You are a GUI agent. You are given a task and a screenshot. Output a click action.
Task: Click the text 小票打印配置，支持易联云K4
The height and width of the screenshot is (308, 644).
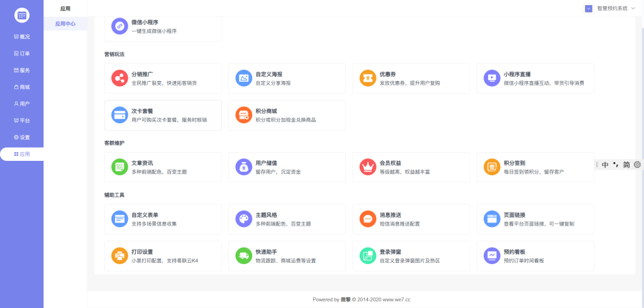pyautogui.click(x=165, y=261)
